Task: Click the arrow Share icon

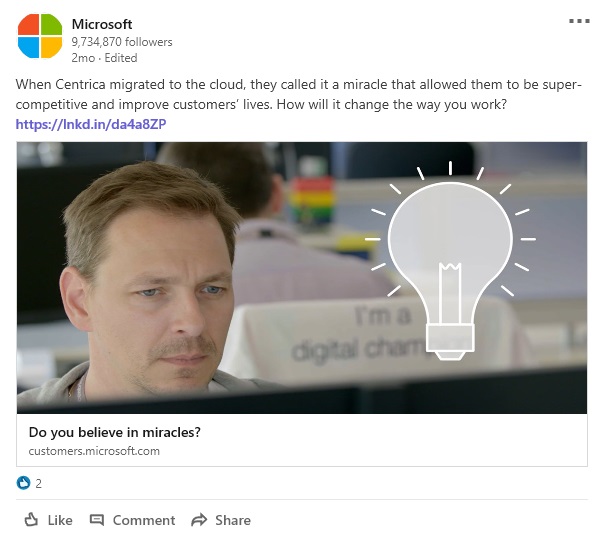Action: click(199, 520)
